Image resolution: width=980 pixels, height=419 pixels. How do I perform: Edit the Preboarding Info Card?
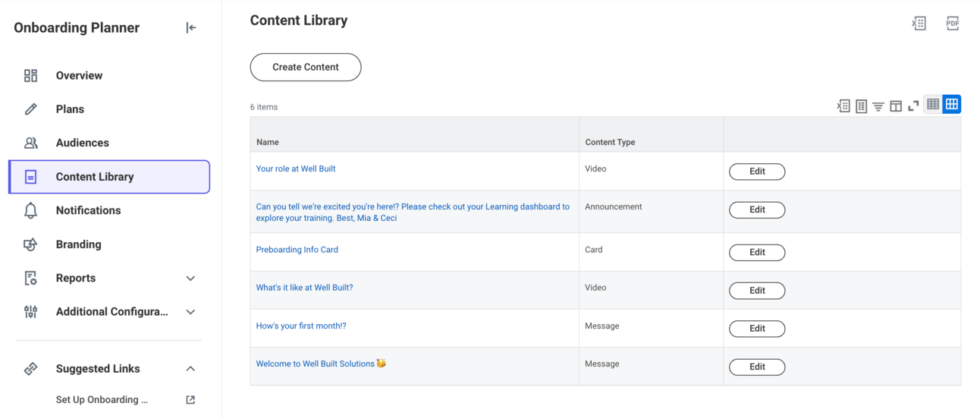tap(757, 252)
